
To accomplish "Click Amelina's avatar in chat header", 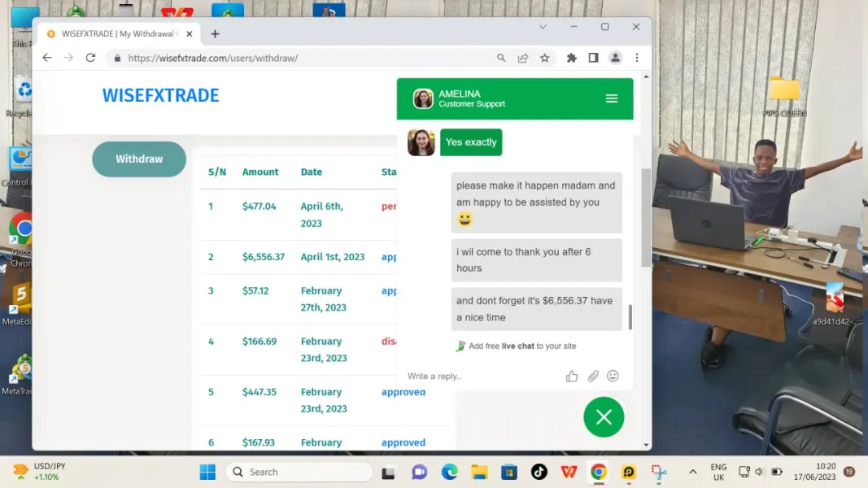I will point(423,98).
